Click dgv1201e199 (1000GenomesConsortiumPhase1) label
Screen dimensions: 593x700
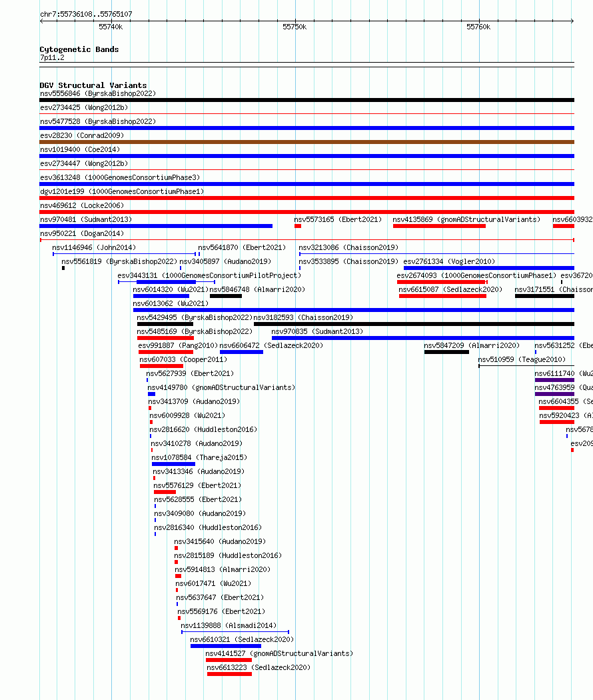(122, 191)
